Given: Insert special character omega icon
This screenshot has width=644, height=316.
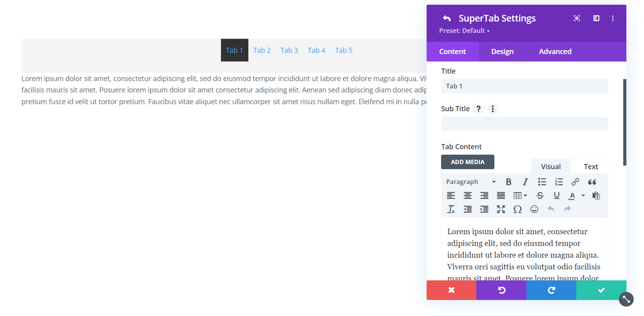Looking at the screenshot, I should 517,209.
